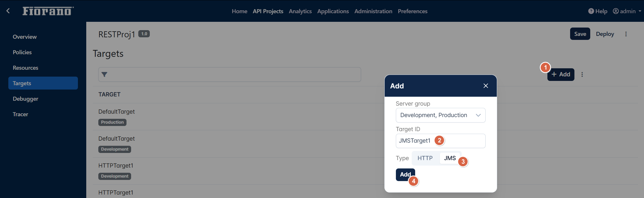Close the Add dialog with X

point(486,86)
